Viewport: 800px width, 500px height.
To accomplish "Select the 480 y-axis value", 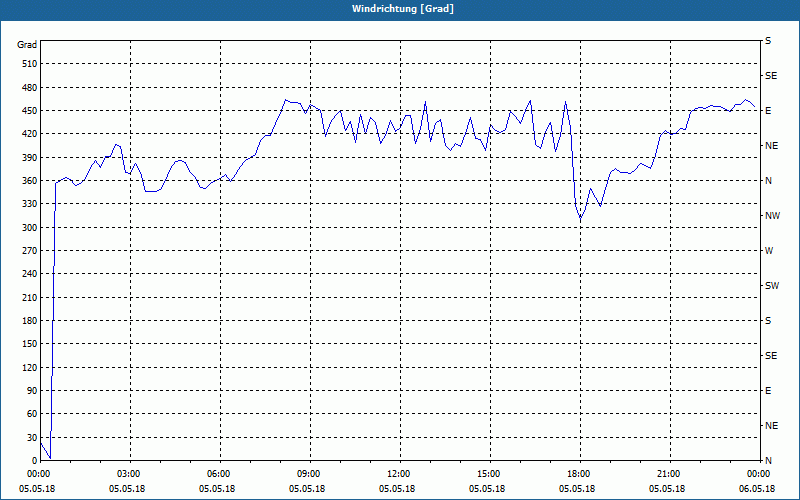I will coord(30,88).
